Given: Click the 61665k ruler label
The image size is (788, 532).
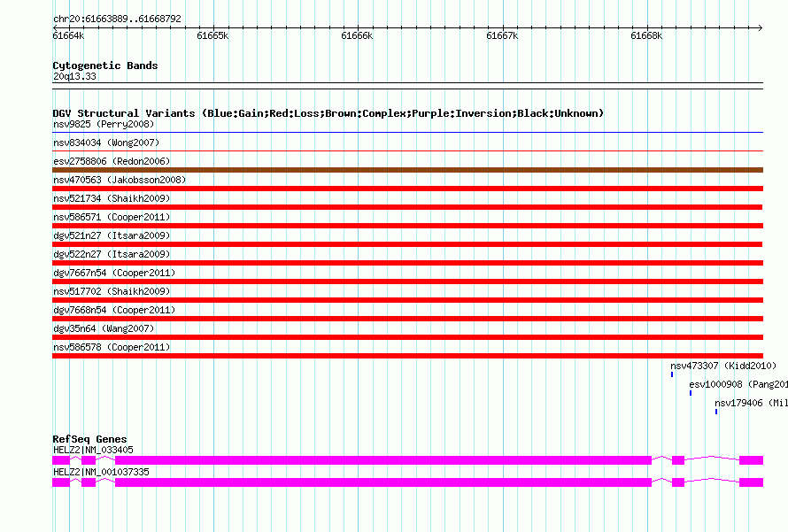Looking at the screenshot, I should pyautogui.click(x=212, y=35).
